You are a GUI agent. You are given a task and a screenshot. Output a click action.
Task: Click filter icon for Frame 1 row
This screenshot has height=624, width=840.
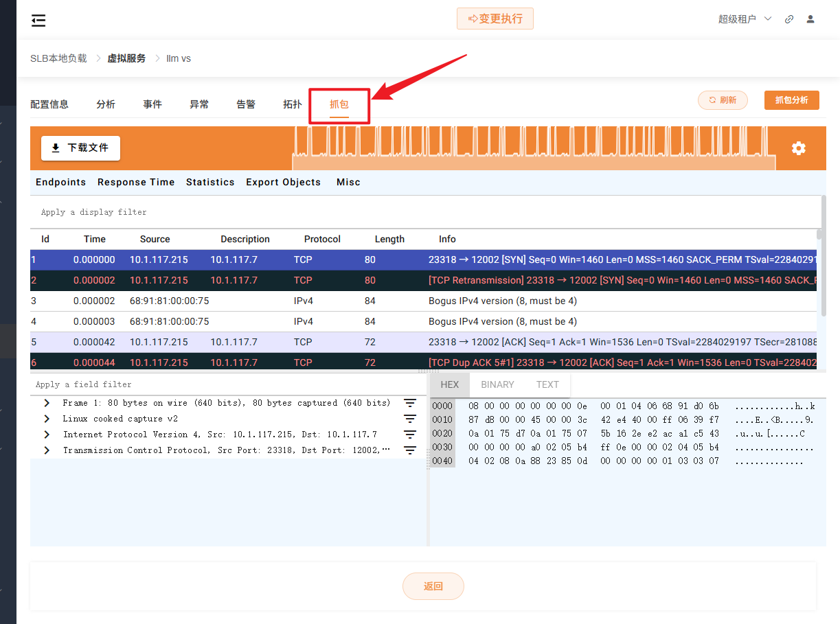(410, 403)
